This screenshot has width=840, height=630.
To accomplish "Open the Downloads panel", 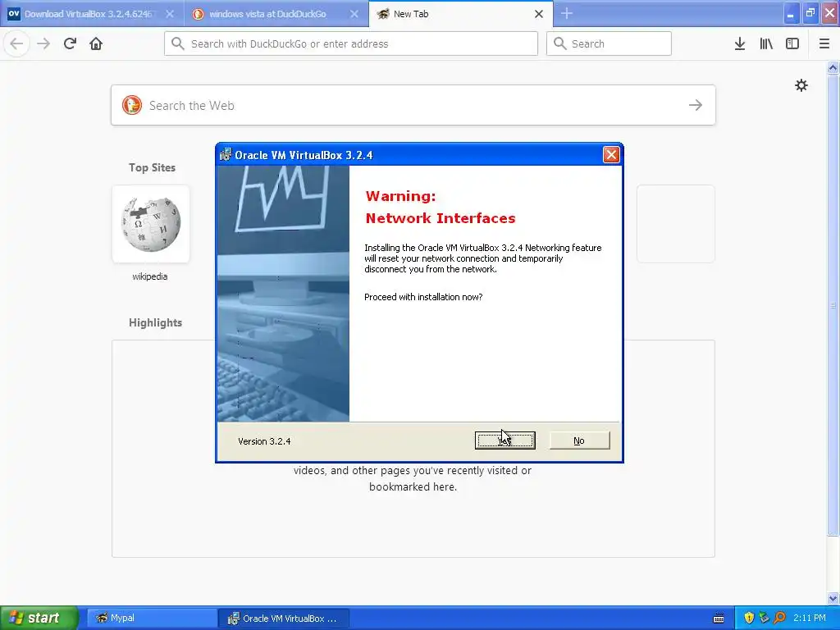I will pyautogui.click(x=740, y=43).
